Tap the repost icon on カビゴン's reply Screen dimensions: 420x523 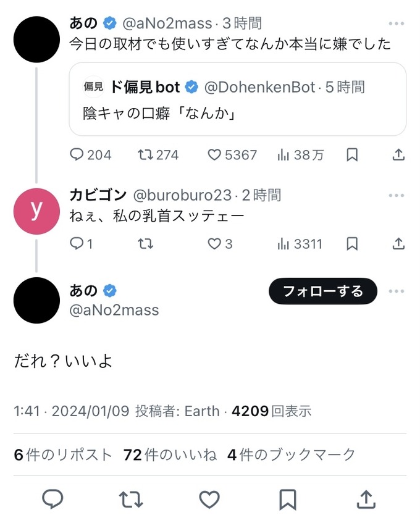pyautogui.click(x=146, y=244)
